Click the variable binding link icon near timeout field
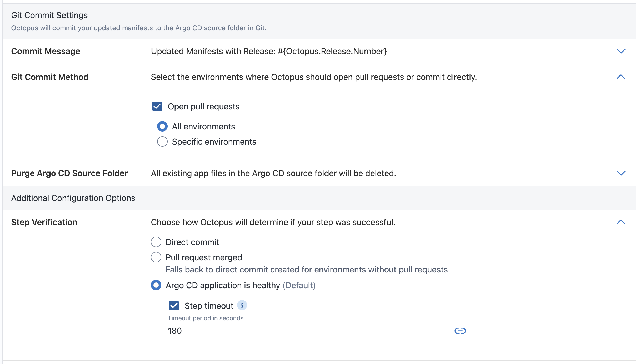 pos(460,331)
